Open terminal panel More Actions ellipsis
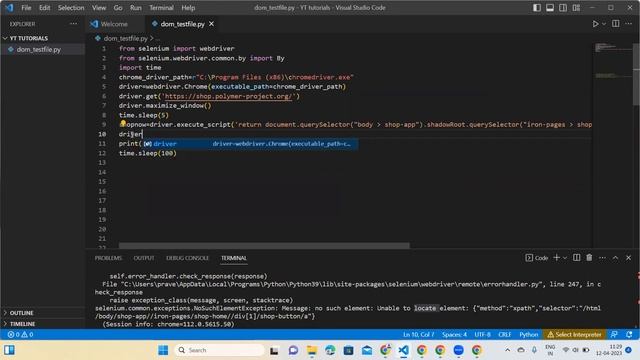This screenshot has height=360, width=640. point(602,258)
